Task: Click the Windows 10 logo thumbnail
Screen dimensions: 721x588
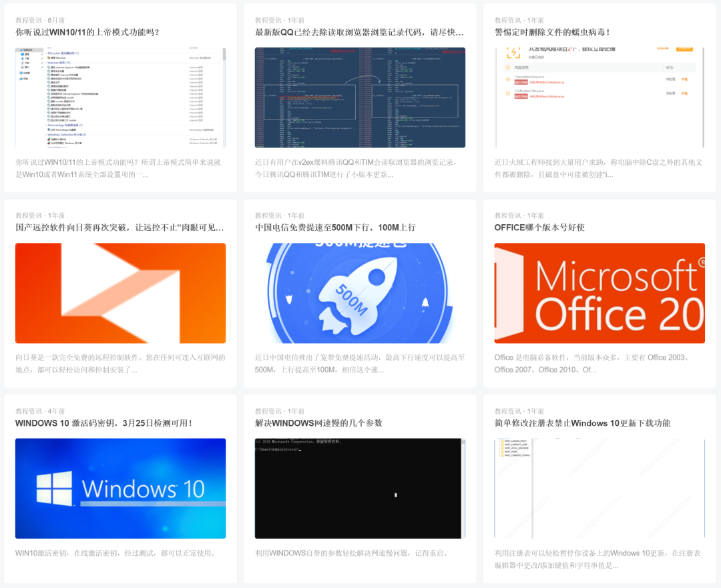Action: [120, 489]
